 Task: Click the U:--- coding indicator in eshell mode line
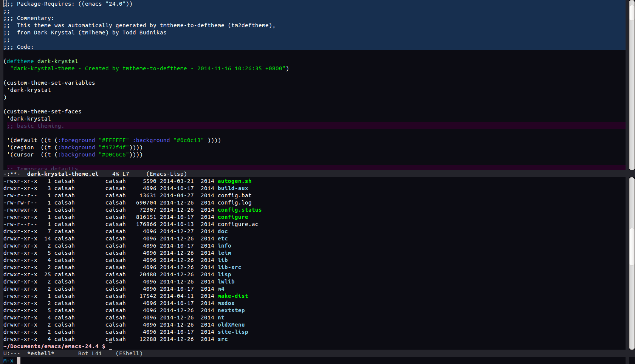(x=12, y=353)
